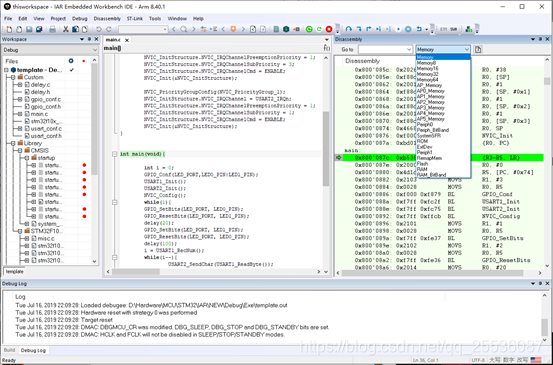Cut selection using the scissors icon

click(x=66, y=29)
